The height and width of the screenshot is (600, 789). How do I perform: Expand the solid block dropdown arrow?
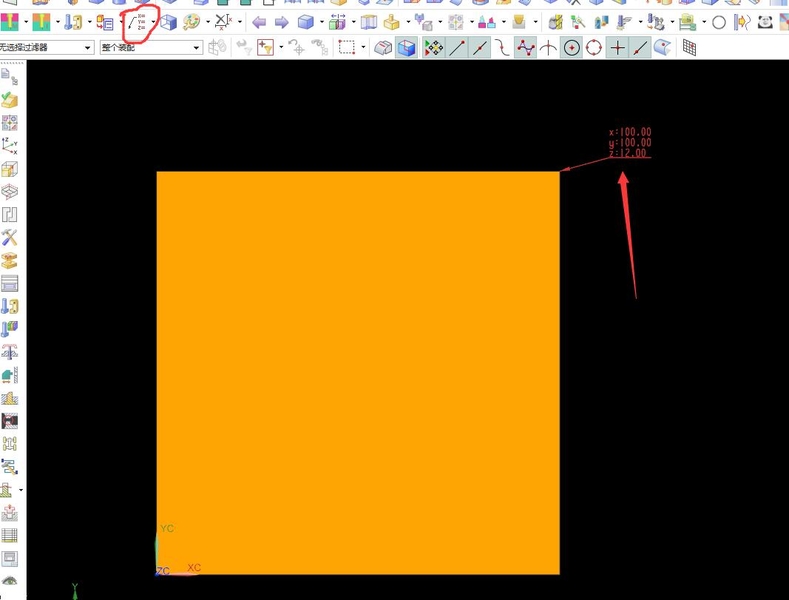pyautogui.click(x=322, y=22)
